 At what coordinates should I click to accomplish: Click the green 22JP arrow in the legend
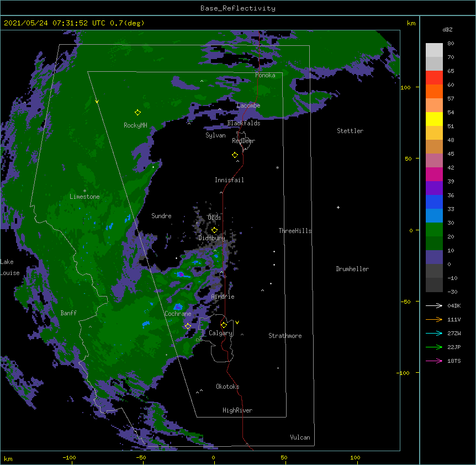pyautogui.click(x=434, y=347)
